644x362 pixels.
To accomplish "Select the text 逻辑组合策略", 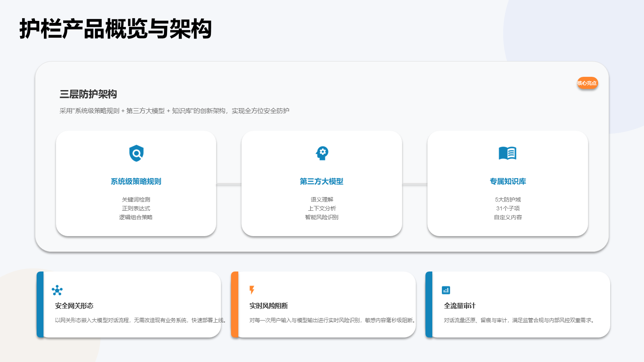I will tap(136, 217).
